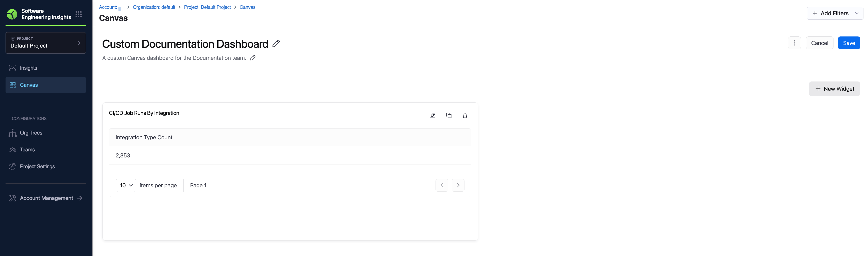Open Insights in the sidebar
Image resolution: width=868 pixels, height=256 pixels.
point(28,68)
